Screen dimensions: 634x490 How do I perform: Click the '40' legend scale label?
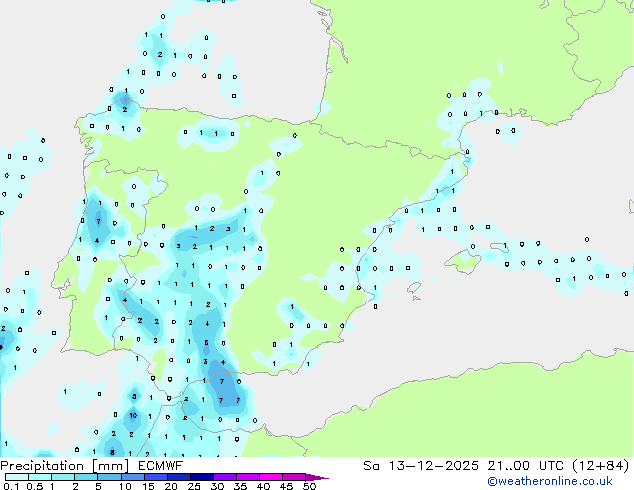263,486
